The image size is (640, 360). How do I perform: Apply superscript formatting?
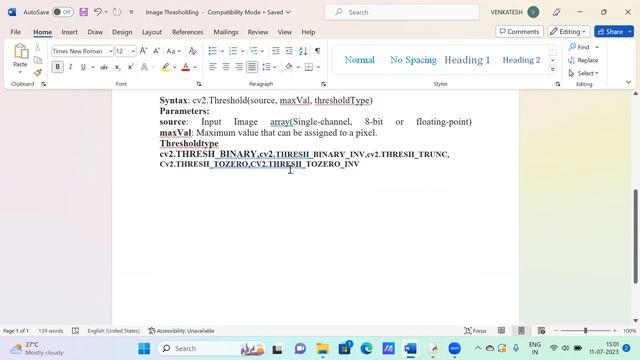(130, 67)
